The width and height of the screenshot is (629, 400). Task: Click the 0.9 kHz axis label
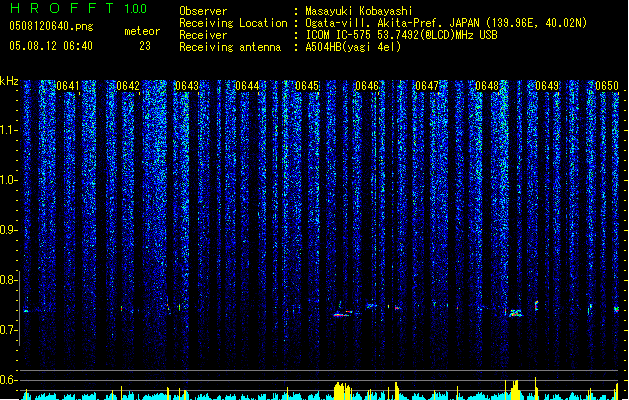[x=9, y=230]
